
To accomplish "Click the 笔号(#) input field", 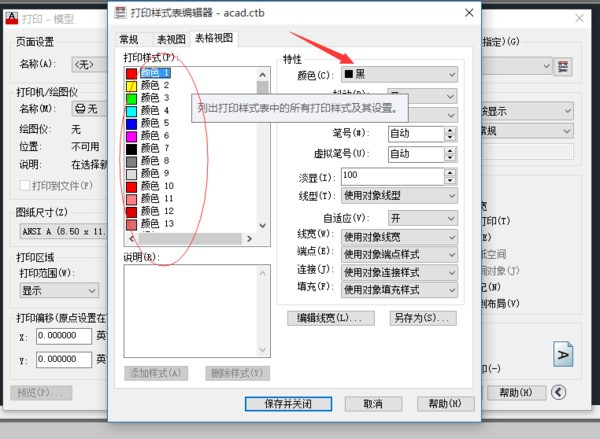I will tap(416, 134).
